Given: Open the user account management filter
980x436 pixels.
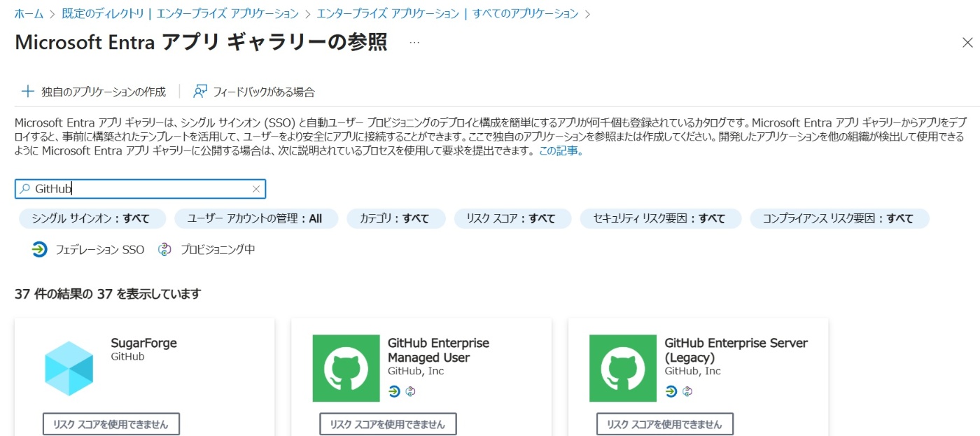Looking at the screenshot, I should pos(256,218).
